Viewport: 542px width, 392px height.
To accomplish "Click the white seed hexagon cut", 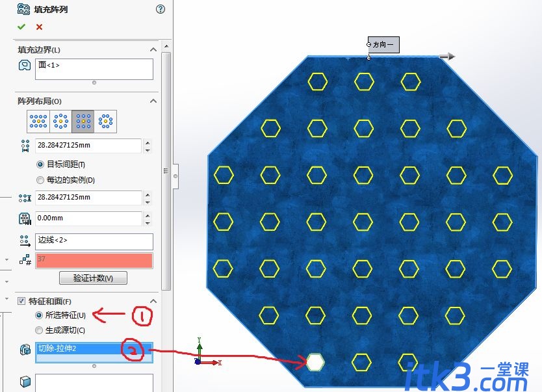I will point(315,362).
